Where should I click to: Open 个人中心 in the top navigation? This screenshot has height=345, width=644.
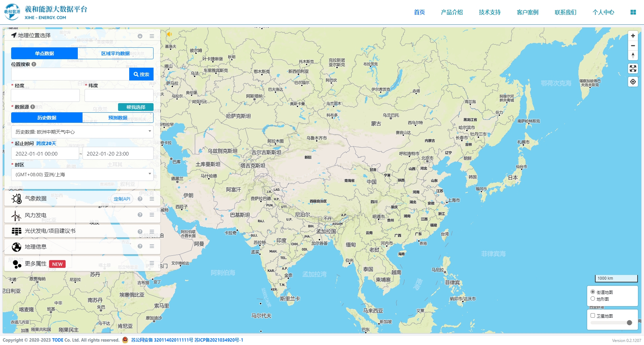(x=603, y=12)
